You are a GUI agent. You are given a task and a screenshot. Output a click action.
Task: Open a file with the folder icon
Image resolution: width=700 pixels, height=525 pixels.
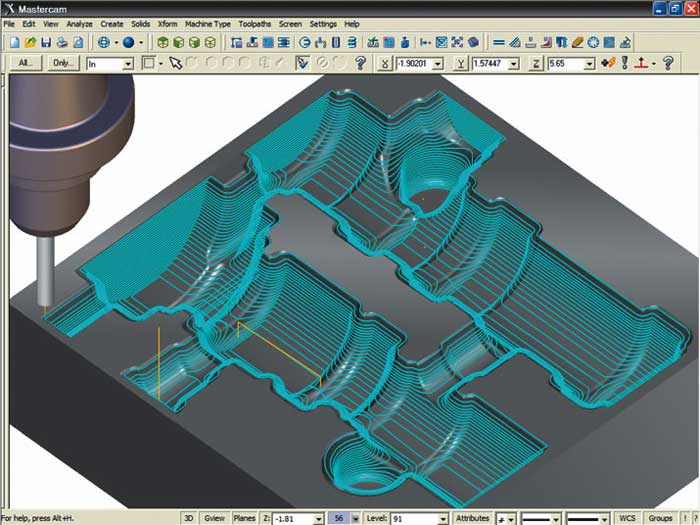pos(30,42)
